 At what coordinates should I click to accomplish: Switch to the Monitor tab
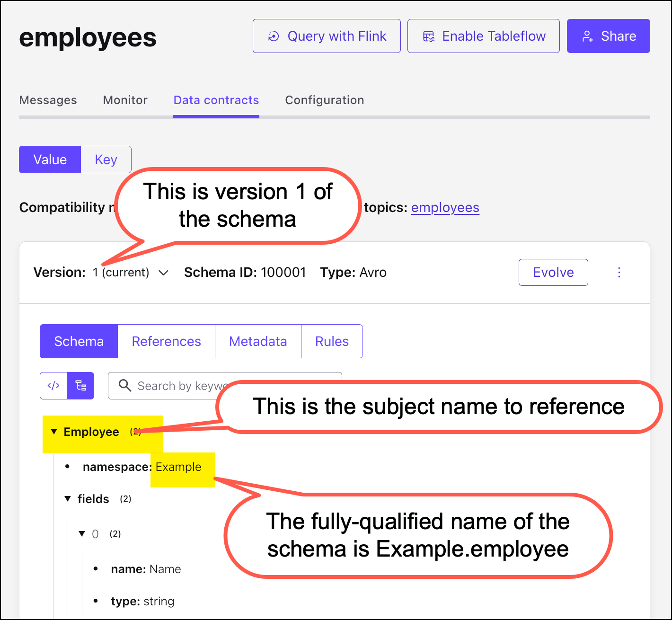[125, 100]
